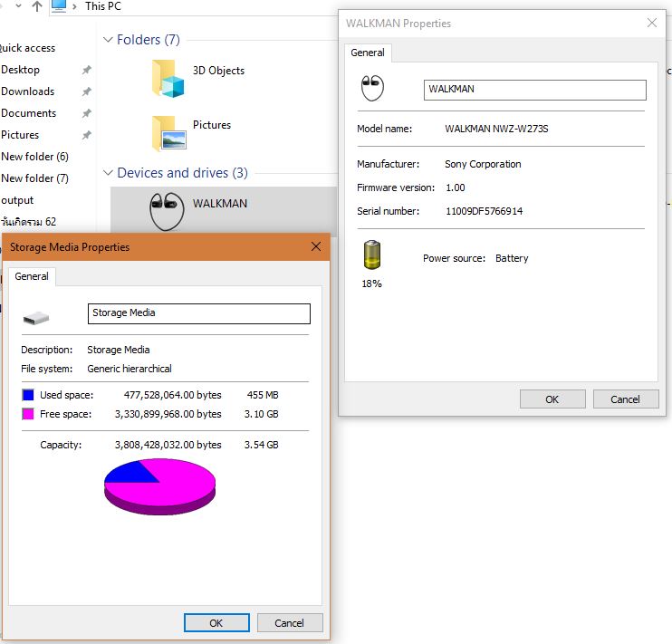The height and width of the screenshot is (644, 672).
Task: Click the model name WALKMAN NWZ-W273S
Action: tap(496, 129)
